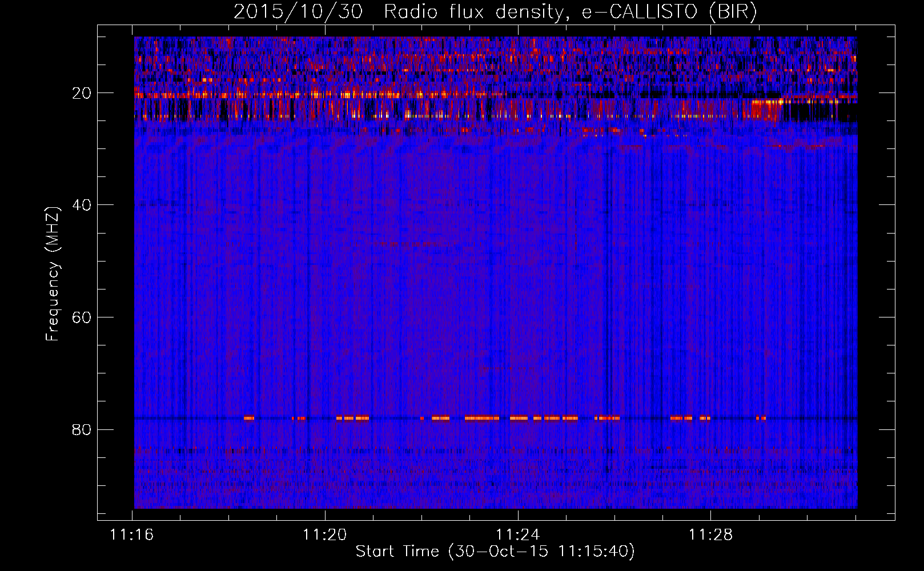Viewport: 924px width, 571px height.
Task: Click the 40 MHz y-axis tick label
Action: pos(82,205)
